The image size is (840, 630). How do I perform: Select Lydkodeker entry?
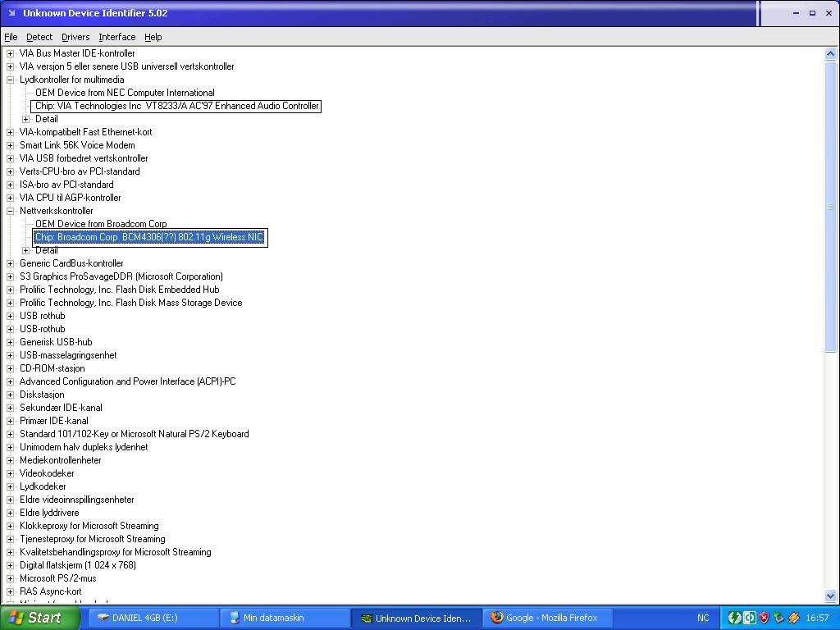(43, 486)
